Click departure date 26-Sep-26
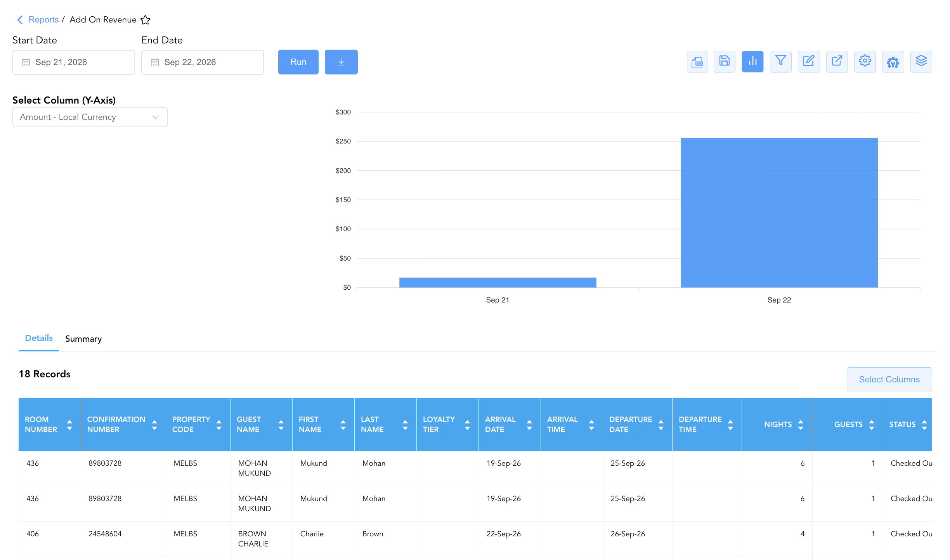This screenshot has height=560, width=950. (x=628, y=534)
